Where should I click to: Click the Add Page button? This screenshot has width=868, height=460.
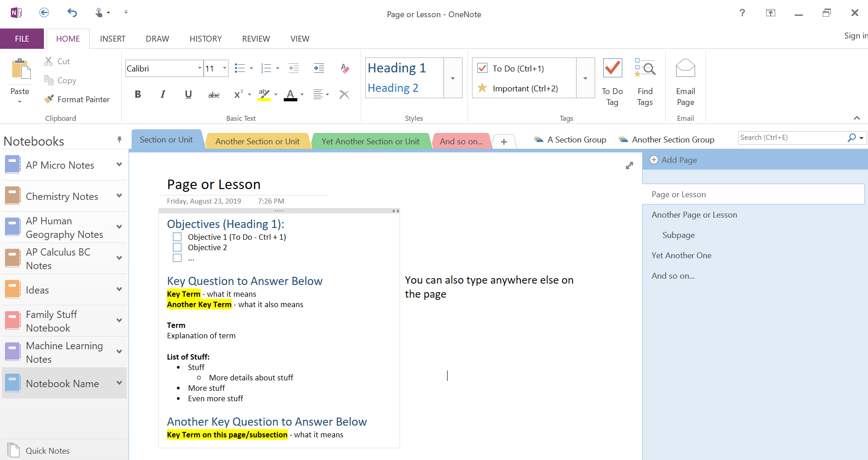pyautogui.click(x=673, y=160)
